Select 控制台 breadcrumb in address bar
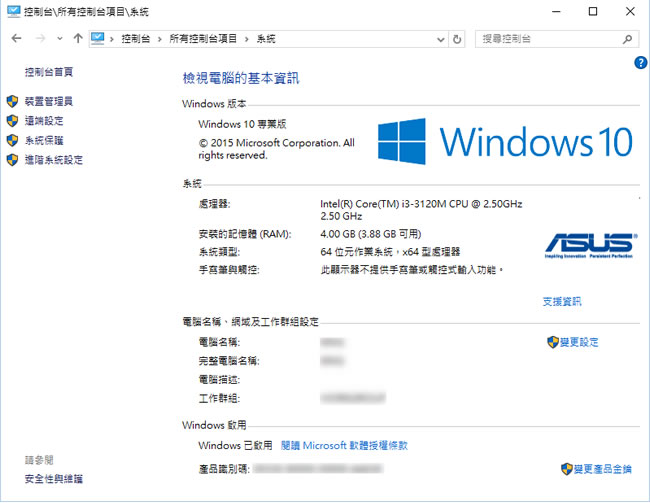This screenshot has width=650, height=503. 136,39
